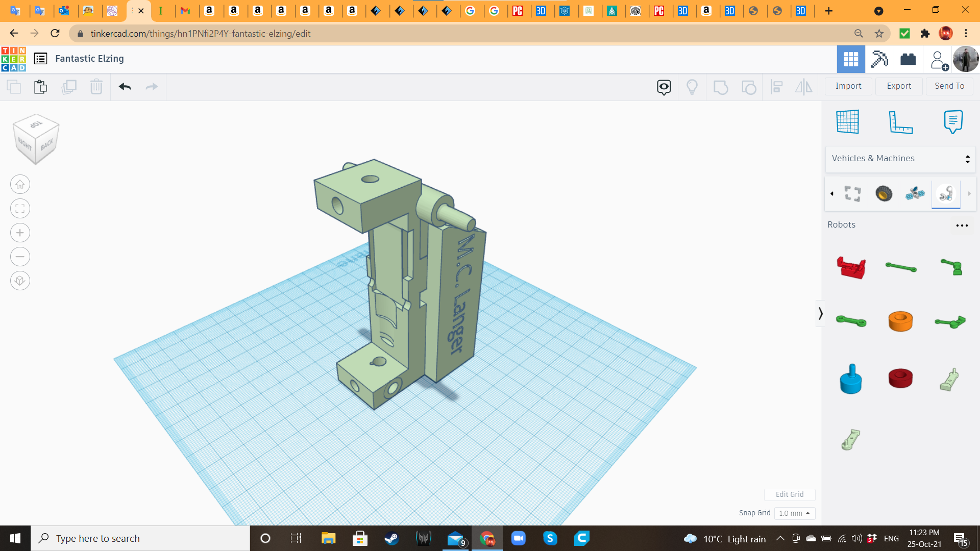Viewport: 980px width, 551px height.
Task: Open the Export menu
Action: [x=899, y=86]
